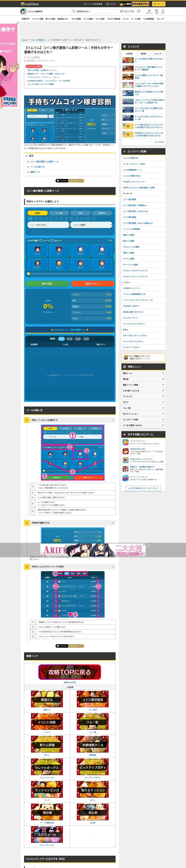Click the tsum page slider handle

click(28, 274)
